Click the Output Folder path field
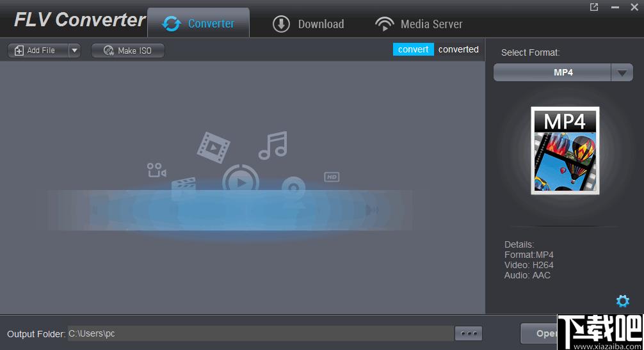The image size is (644, 350). pos(261,333)
